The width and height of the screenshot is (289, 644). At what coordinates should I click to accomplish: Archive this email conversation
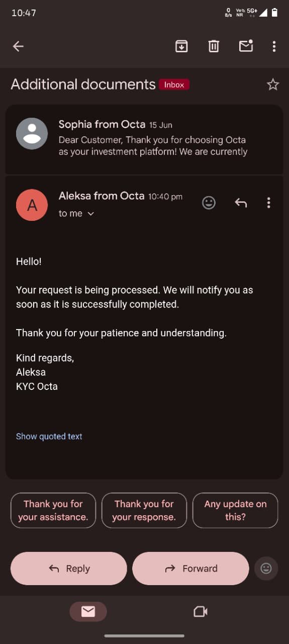[x=181, y=46]
